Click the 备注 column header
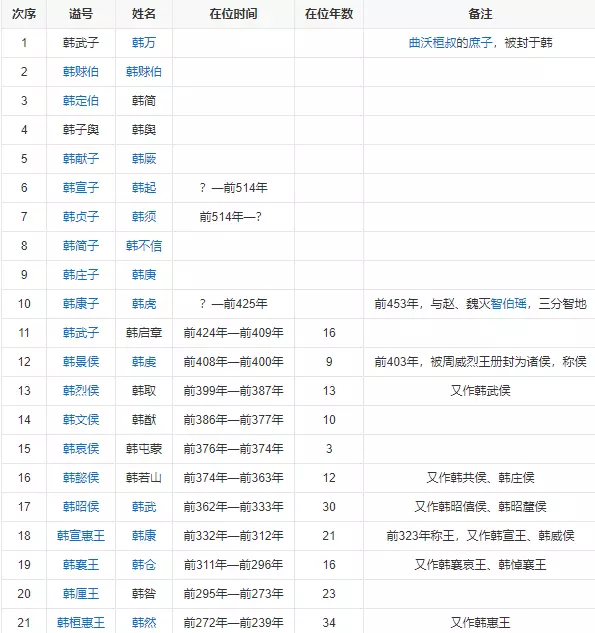This screenshot has height=633, width=595. click(480, 14)
